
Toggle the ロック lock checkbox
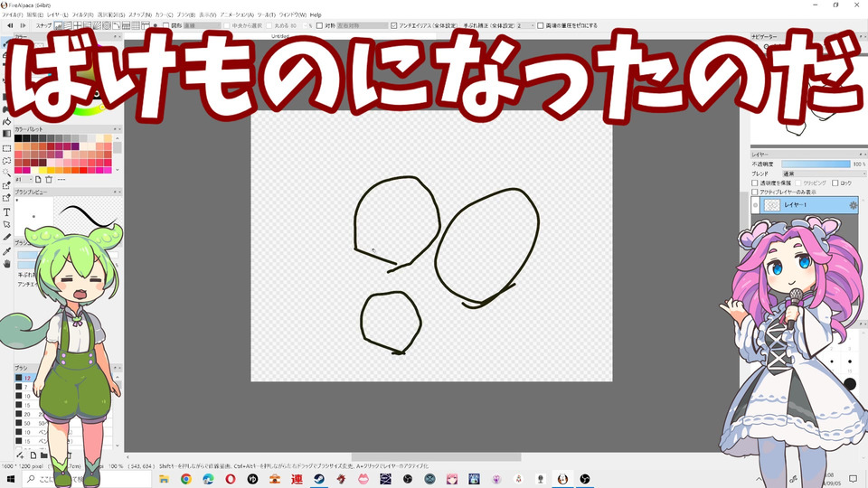[x=835, y=183]
